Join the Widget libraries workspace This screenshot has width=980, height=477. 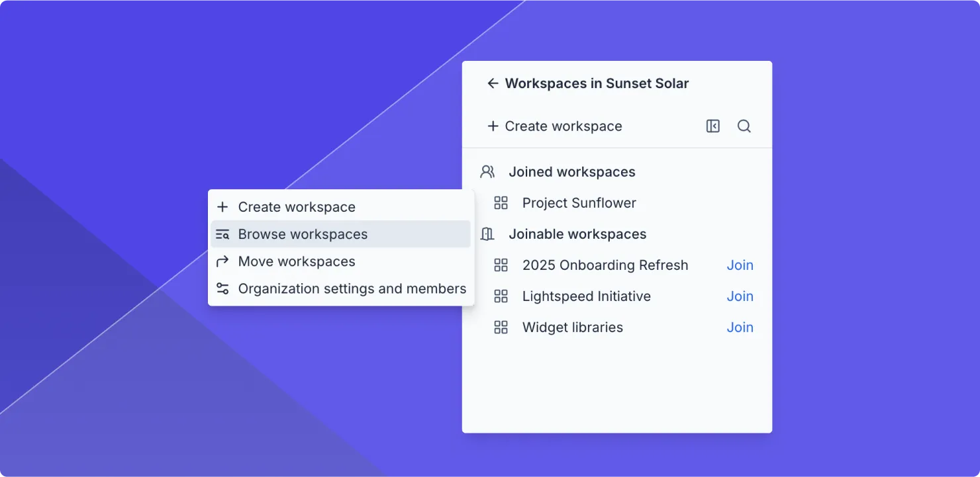pos(740,327)
